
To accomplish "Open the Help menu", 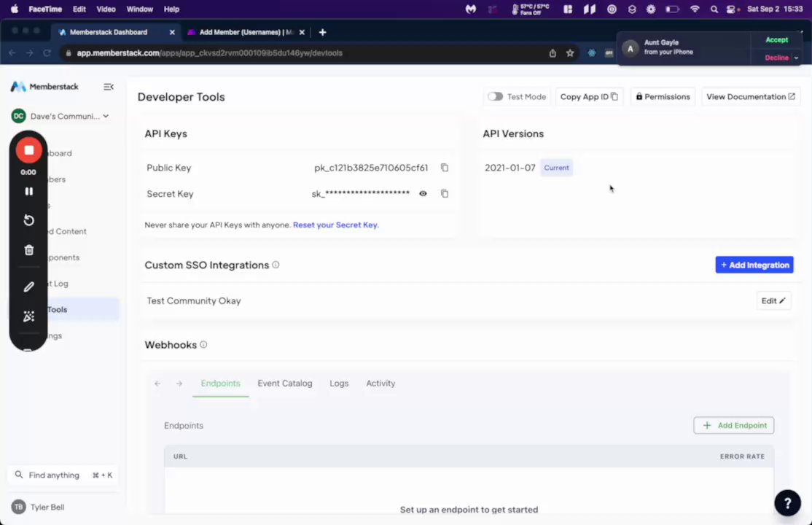I will click(171, 9).
